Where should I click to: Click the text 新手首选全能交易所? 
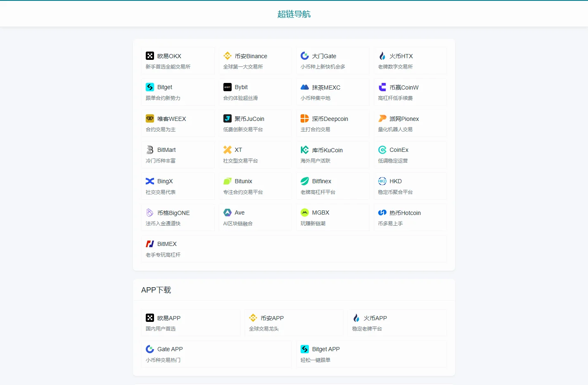168,66
